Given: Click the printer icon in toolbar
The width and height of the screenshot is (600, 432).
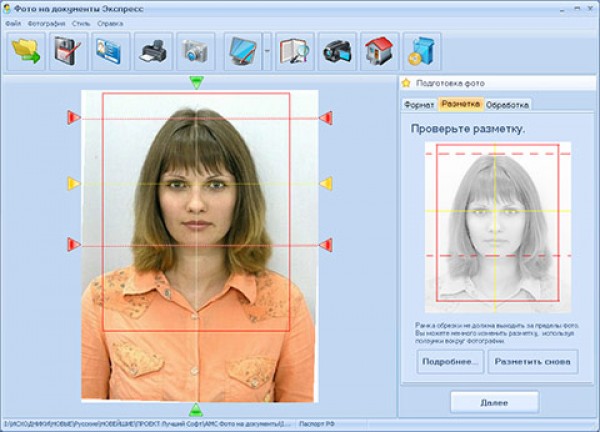Looking at the screenshot, I should click(154, 50).
